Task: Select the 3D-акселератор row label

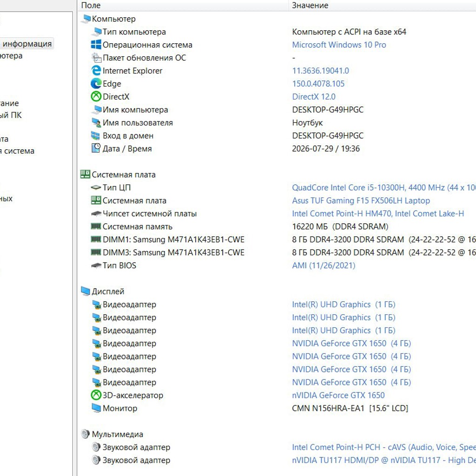Action: click(x=133, y=395)
